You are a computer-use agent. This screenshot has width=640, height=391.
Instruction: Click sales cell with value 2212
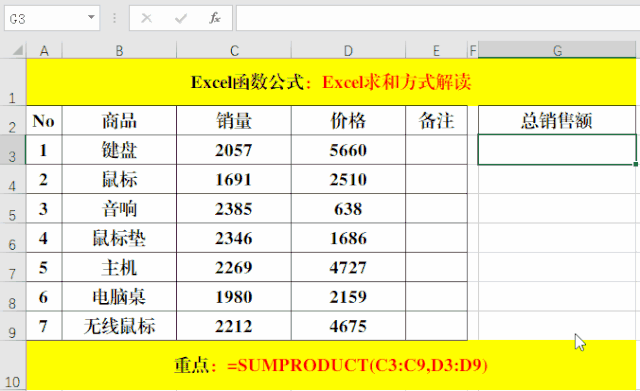point(234,326)
